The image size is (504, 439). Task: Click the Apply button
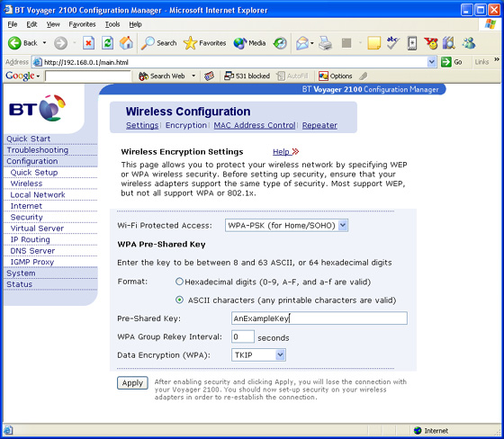tap(132, 383)
